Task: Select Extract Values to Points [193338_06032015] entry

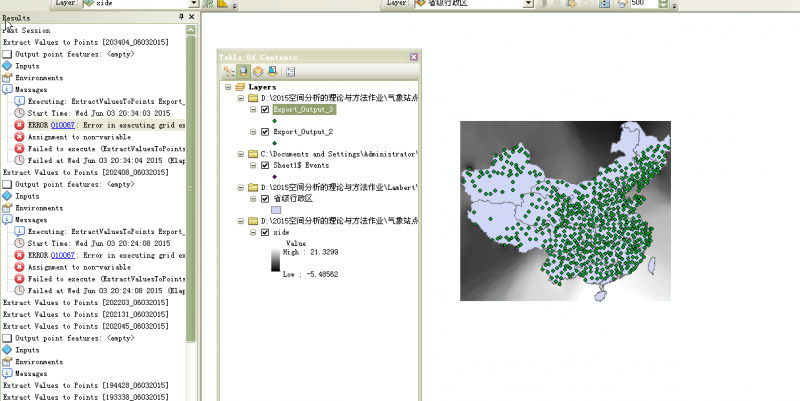Action: tap(86, 397)
